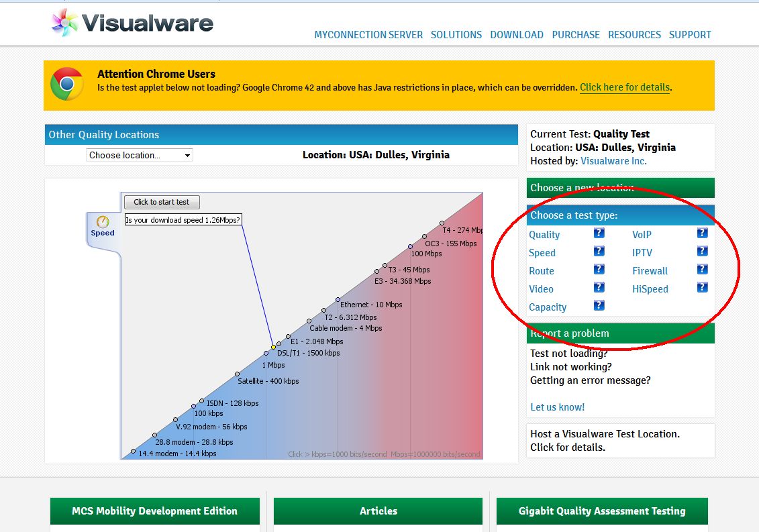Click 'OC3 - 155 Mbps' chart label
Image resolution: width=759 pixels, height=532 pixels.
pyautogui.click(x=451, y=244)
